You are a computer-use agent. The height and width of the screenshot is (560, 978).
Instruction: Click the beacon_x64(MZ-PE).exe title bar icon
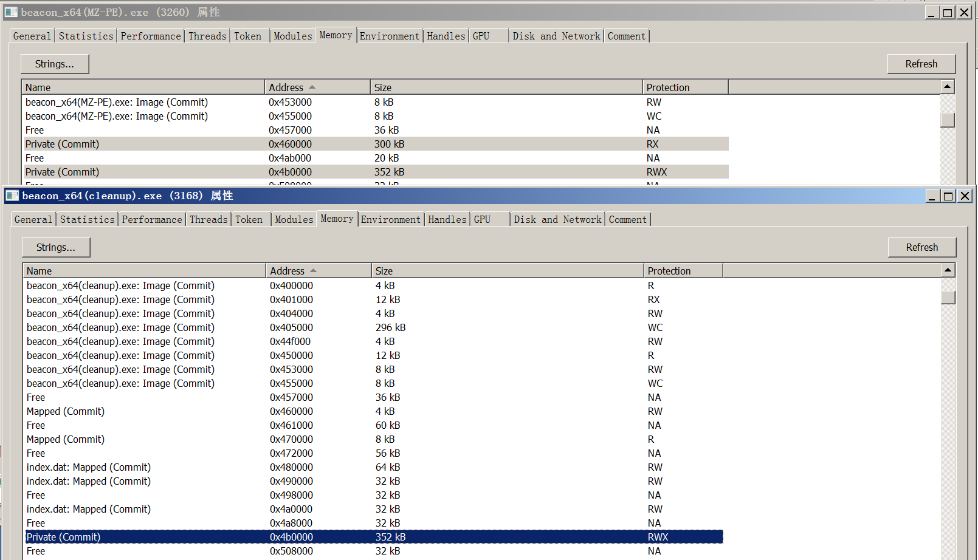pyautogui.click(x=11, y=12)
